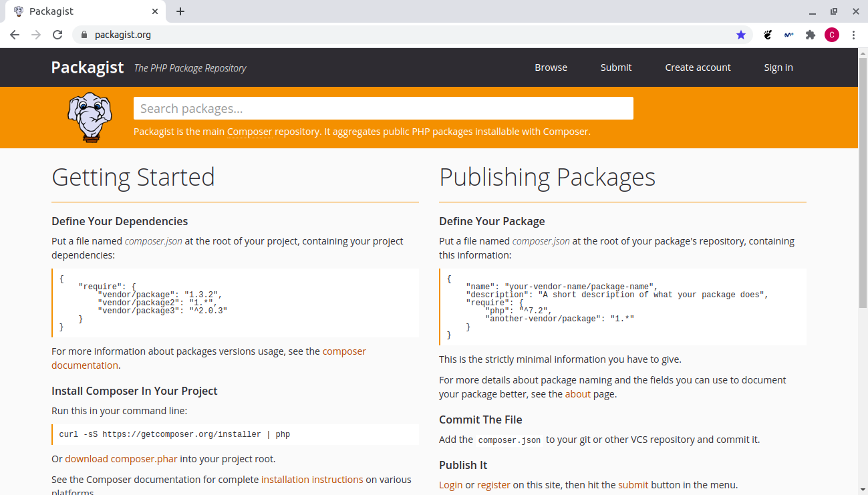Viewport: 868px width, 495px height.
Task: Open the Browse menu item
Action: 551,67
